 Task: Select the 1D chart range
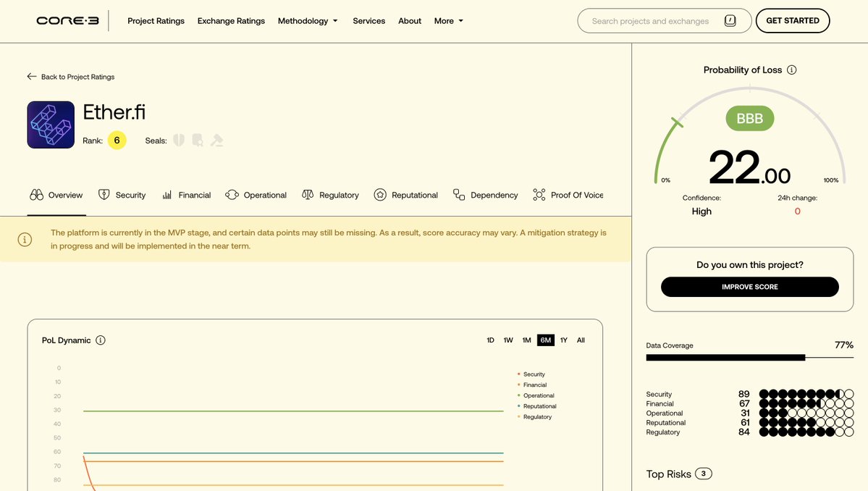pos(490,340)
